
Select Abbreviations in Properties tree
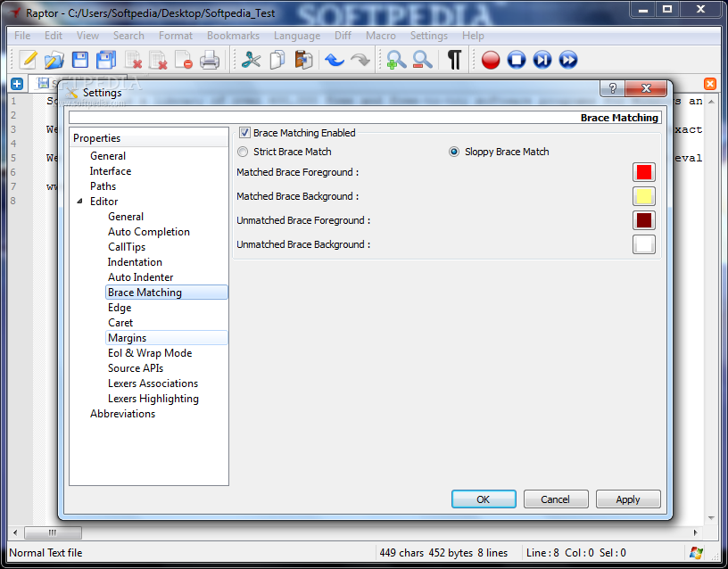[x=122, y=414]
